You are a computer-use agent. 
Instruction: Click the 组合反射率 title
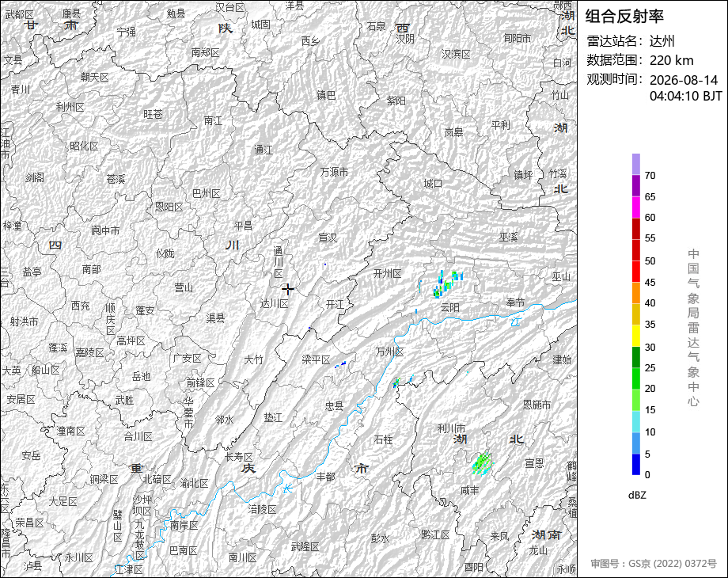624,17
